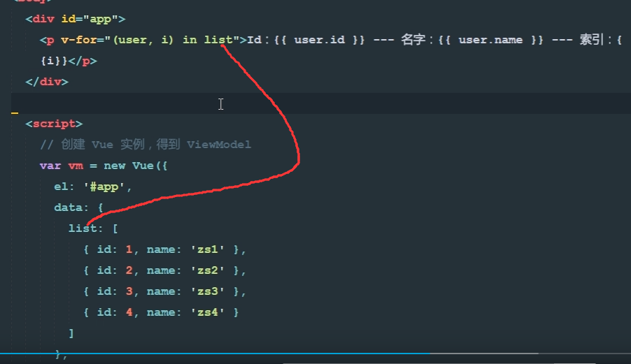Click the 'zs1' name string
Screen dimensions: 631x364
point(208,249)
